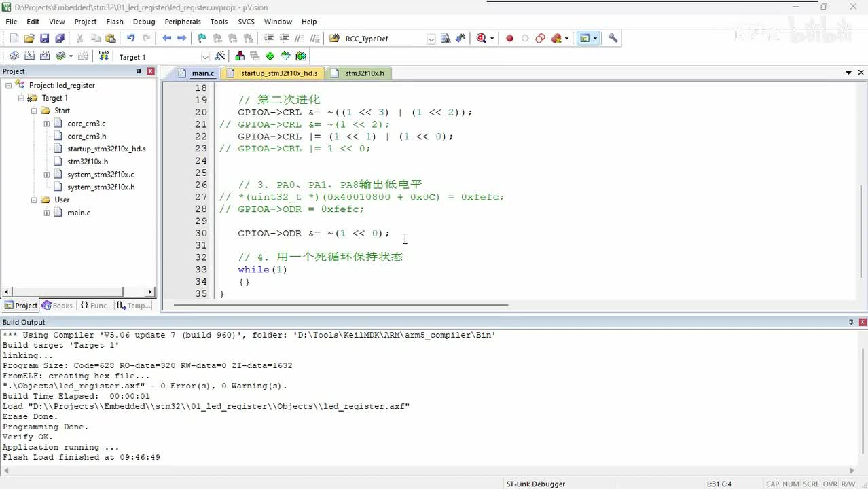Viewport: 868px width, 489px height.
Task: Open the debug session dropdown arrow
Action: tap(492, 39)
